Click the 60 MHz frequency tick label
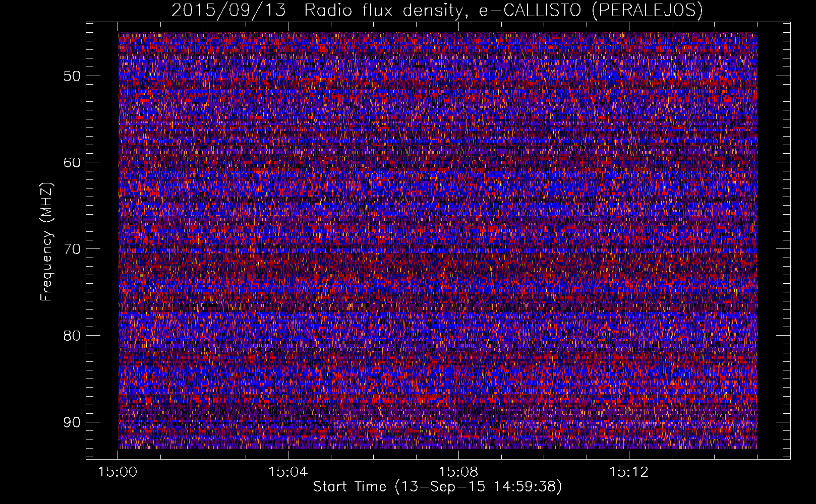Screen dimensions: 816x504 pos(72,162)
